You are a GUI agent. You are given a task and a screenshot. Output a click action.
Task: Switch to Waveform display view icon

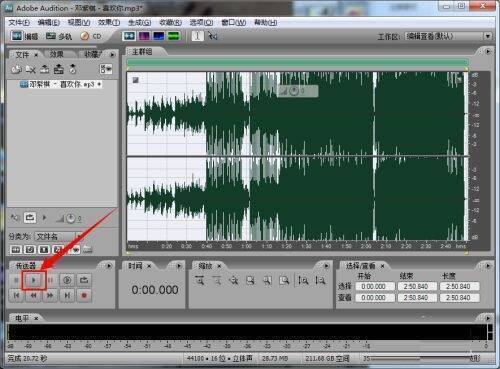pos(129,36)
